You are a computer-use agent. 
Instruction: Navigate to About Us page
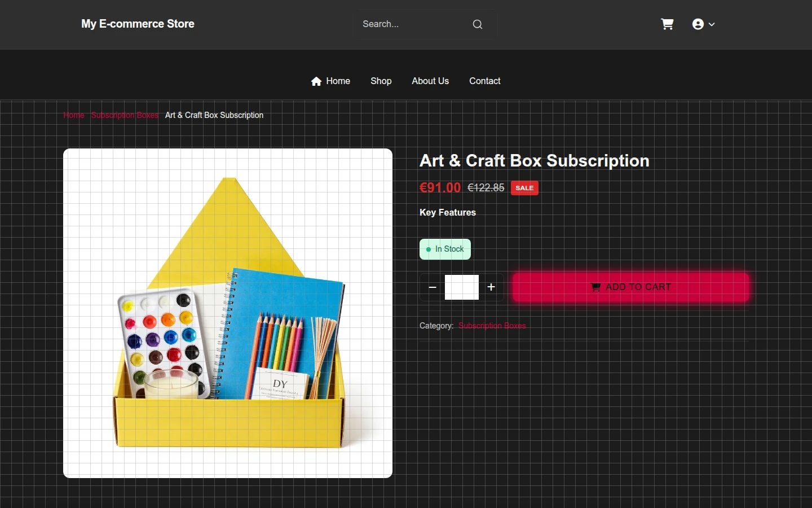430,81
